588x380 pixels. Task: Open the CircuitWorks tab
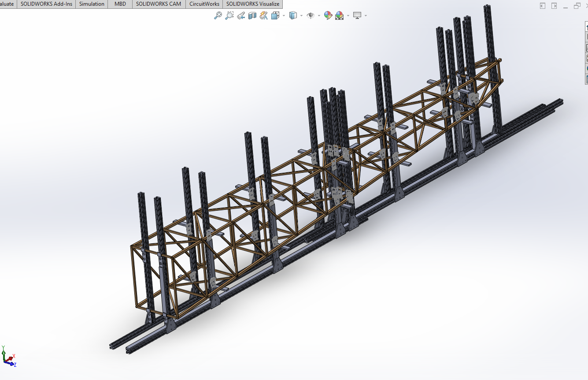[204, 4]
